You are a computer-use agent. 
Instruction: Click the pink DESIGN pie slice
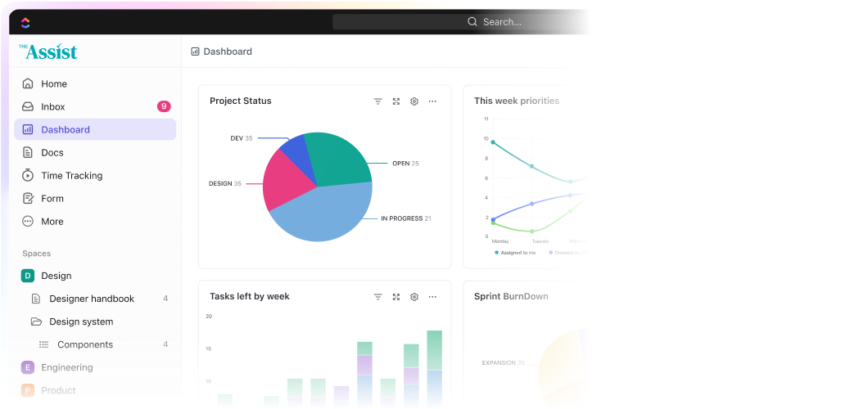coord(285,180)
